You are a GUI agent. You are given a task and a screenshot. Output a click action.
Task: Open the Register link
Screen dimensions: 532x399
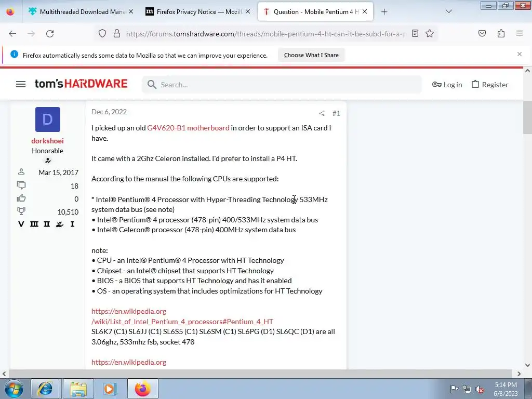pyautogui.click(x=490, y=85)
